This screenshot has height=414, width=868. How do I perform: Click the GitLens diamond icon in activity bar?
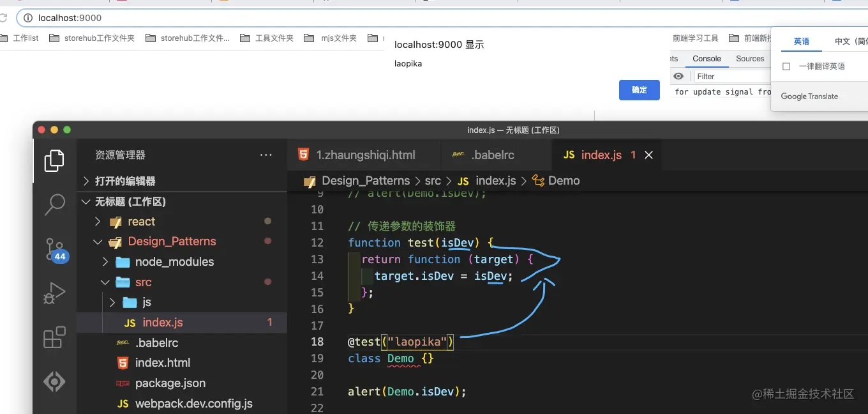tap(54, 381)
